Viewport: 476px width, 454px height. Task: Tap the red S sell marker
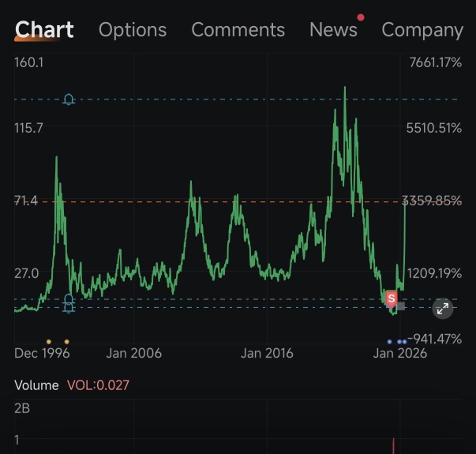click(392, 298)
